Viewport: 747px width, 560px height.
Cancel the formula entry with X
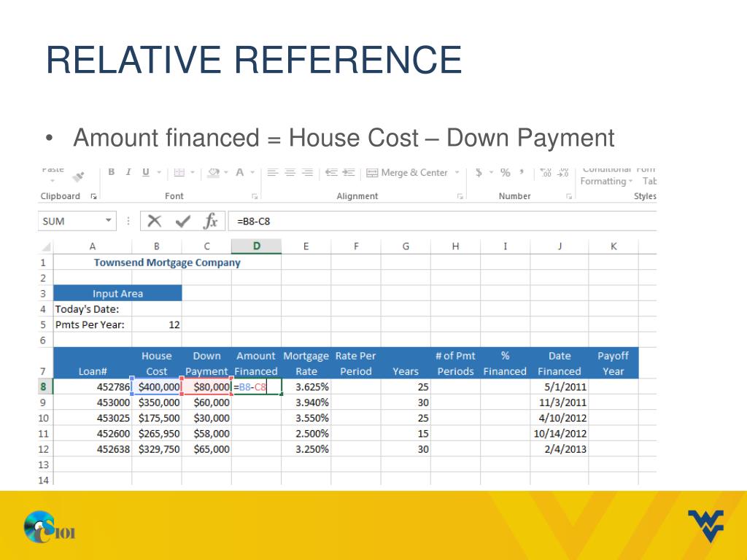pyautogui.click(x=155, y=221)
